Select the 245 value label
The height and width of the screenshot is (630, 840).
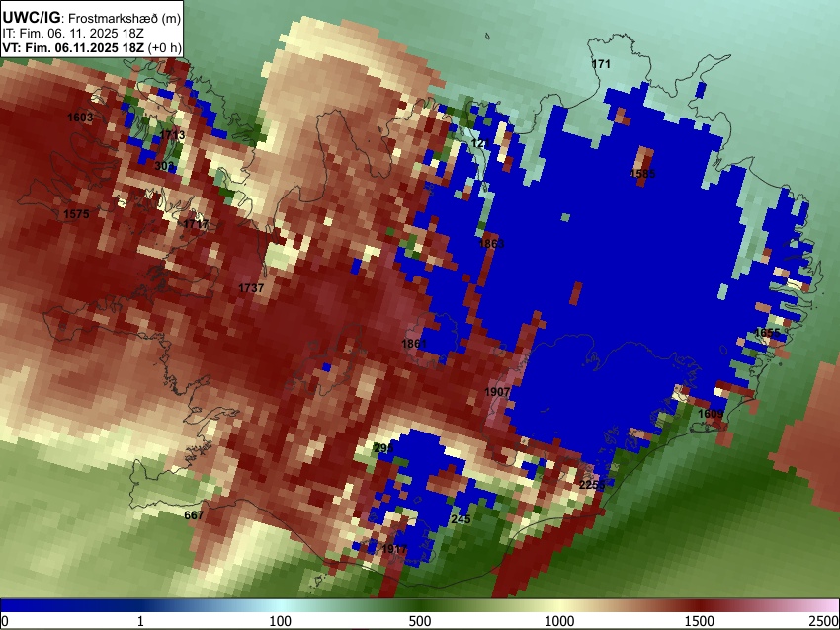click(461, 519)
